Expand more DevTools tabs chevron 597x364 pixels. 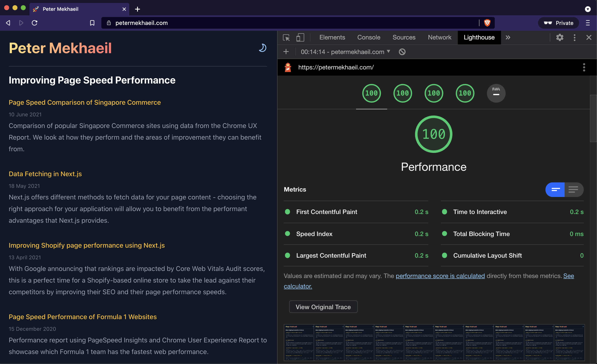pos(508,38)
